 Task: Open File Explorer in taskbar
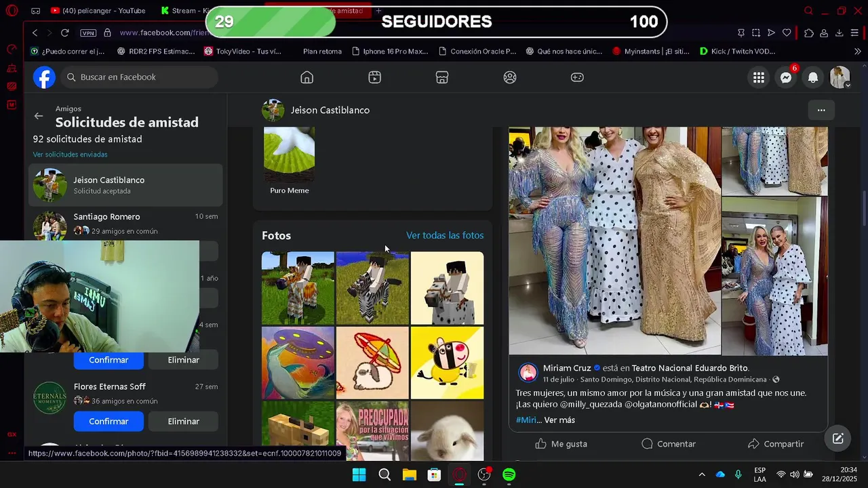(x=409, y=475)
